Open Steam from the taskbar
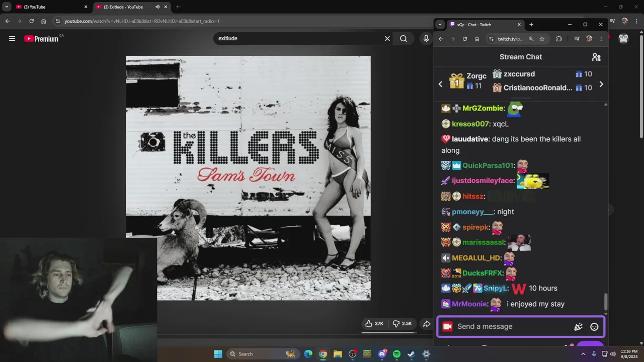The image size is (644, 362). tap(411, 354)
